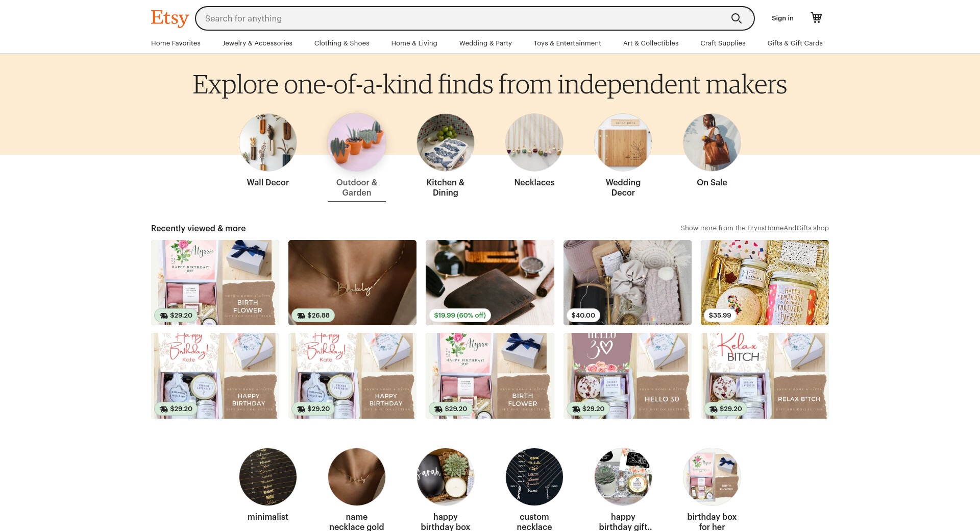Choose the Necklaces category circle
The image size is (980, 531).
[x=534, y=142]
